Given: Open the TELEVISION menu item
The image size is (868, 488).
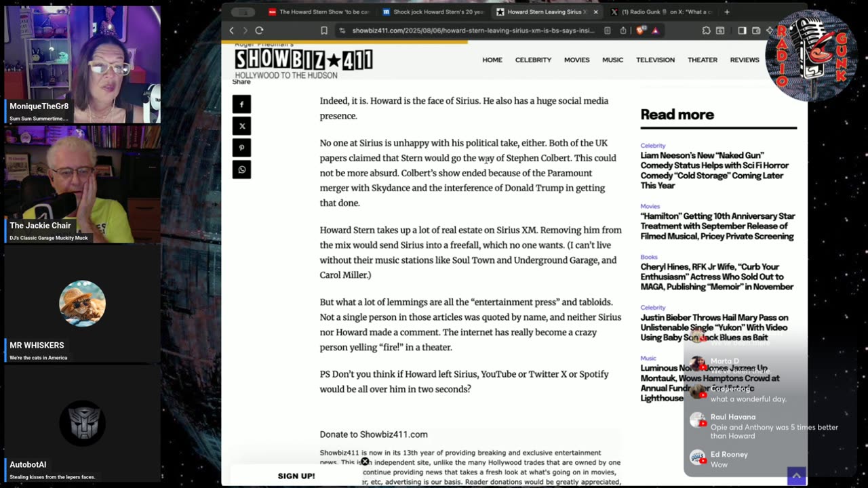Looking at the screenshot, I should 655,60.
